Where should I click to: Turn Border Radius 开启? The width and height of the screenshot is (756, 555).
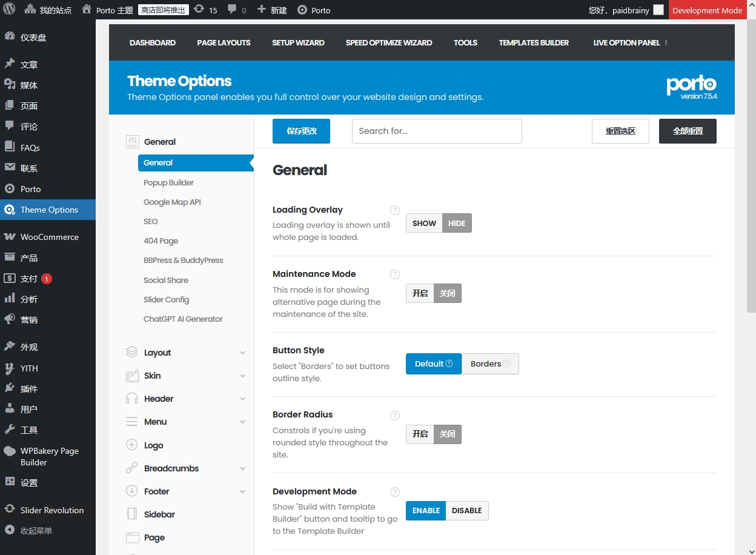420,434
